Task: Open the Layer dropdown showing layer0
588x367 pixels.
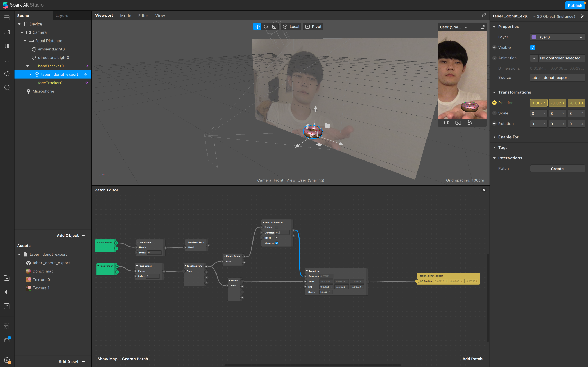Action: click(x=557, y=37)
